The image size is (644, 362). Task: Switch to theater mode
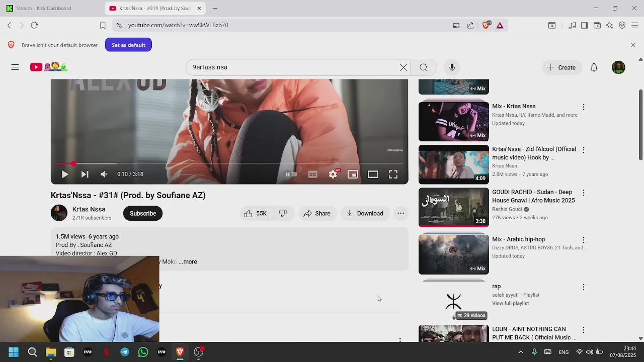373,174
